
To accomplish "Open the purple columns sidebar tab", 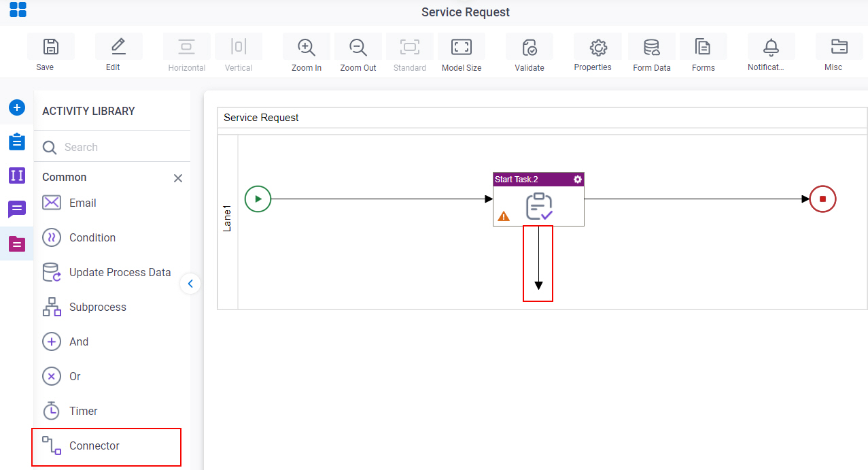I will click(17, 175).
